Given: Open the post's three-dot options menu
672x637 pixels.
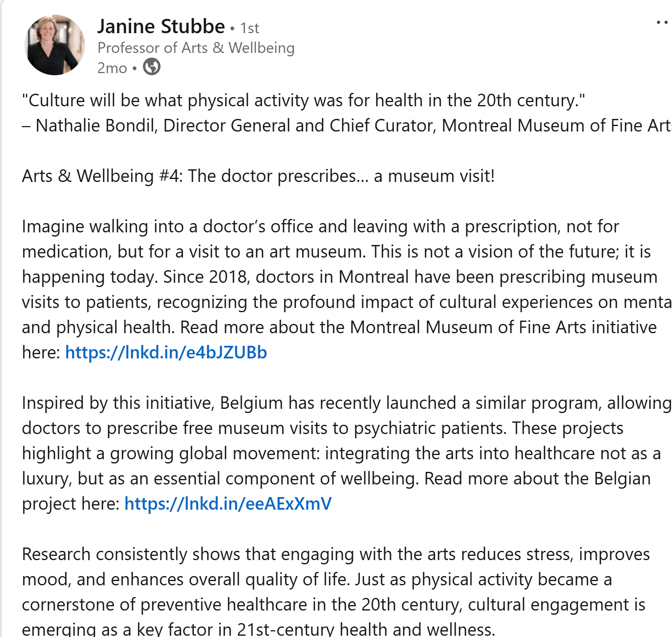Looking at the screenshot, I should coord(663,22).
